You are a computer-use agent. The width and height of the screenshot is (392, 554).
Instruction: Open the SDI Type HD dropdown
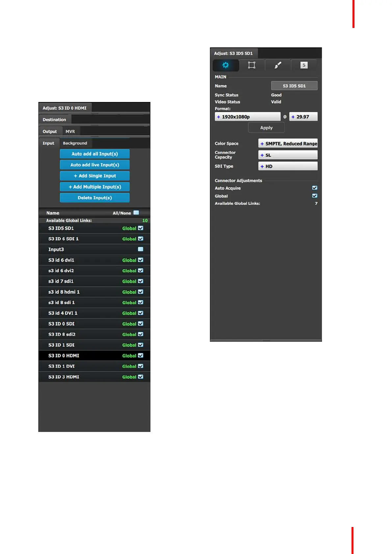pos(288,166)
